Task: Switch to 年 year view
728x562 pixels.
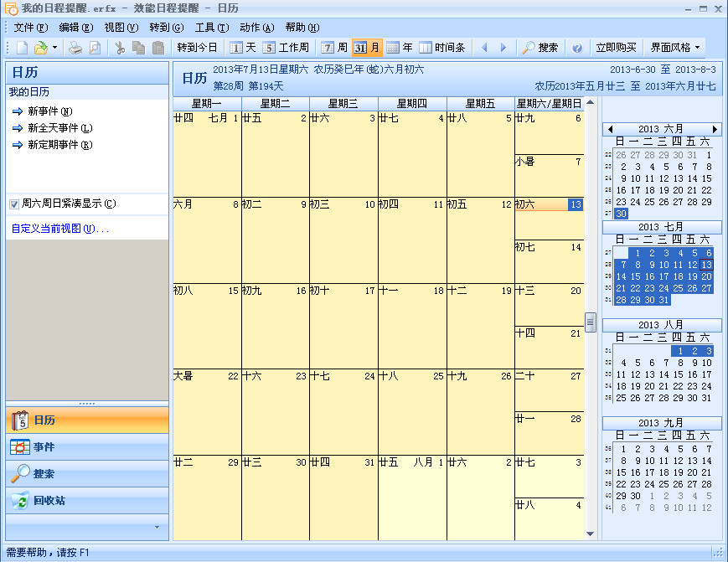Action: click(400, 48)
